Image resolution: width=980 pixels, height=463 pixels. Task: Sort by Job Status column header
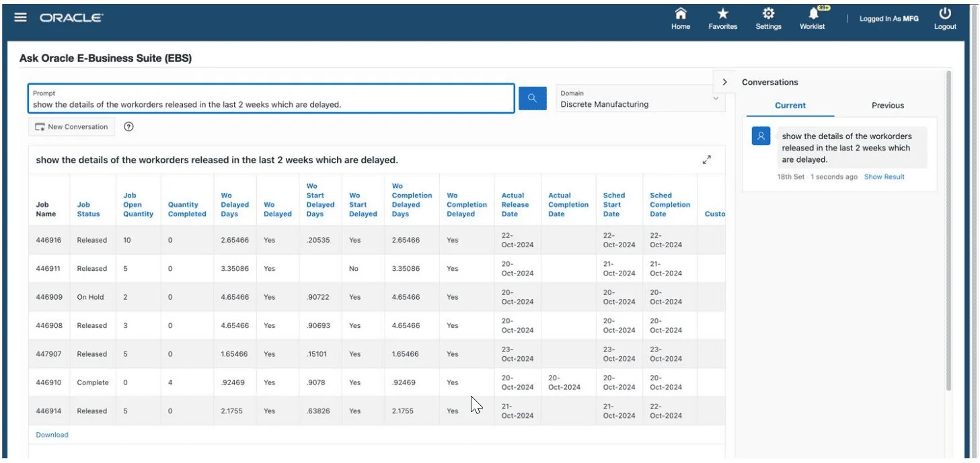(88, 210)
